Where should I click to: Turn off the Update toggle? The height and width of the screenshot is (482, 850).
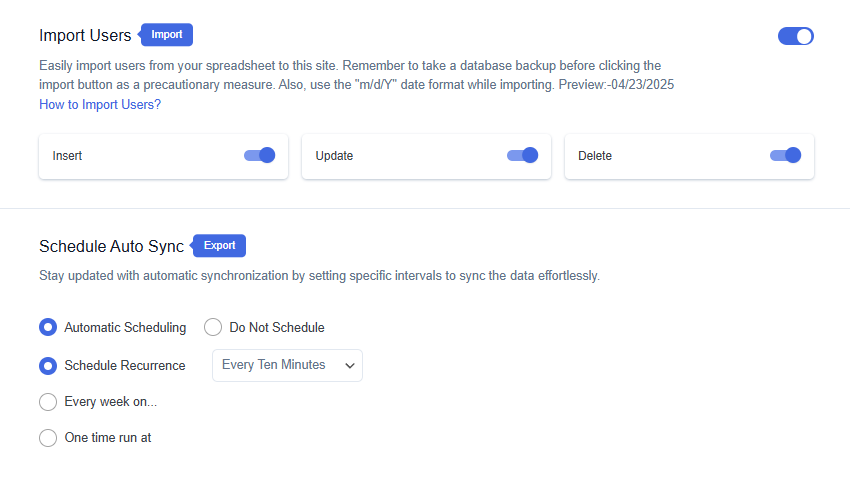pos(522,156)
